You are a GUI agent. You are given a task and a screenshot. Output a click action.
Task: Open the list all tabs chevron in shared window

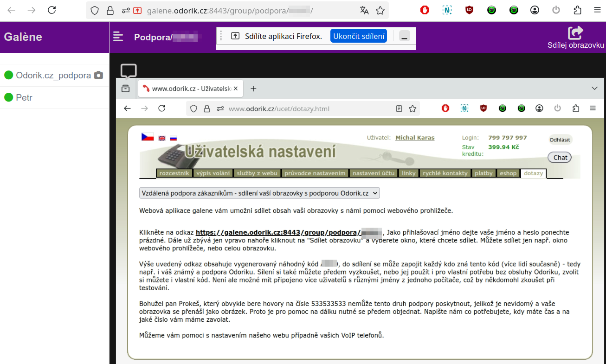[594, 88]
